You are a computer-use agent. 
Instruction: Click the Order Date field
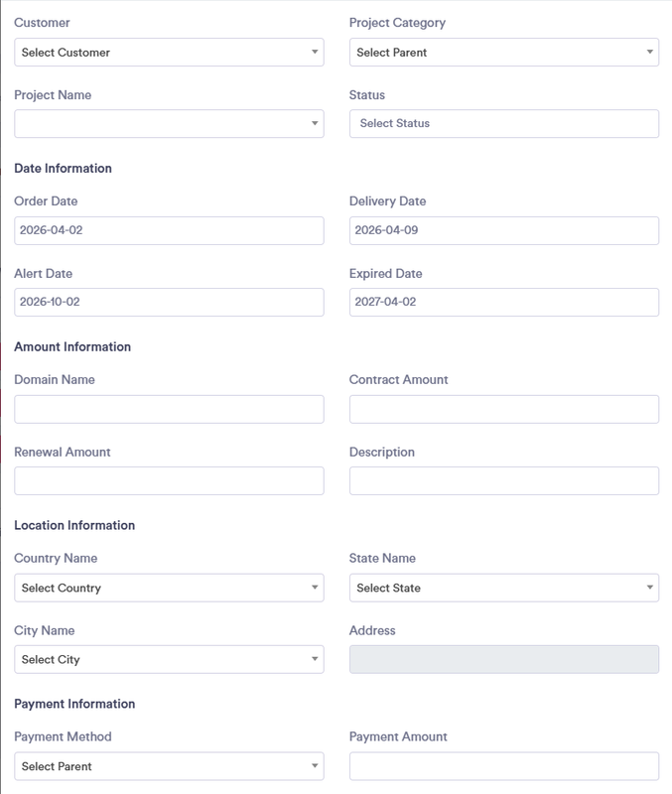(x=169, y=231)
